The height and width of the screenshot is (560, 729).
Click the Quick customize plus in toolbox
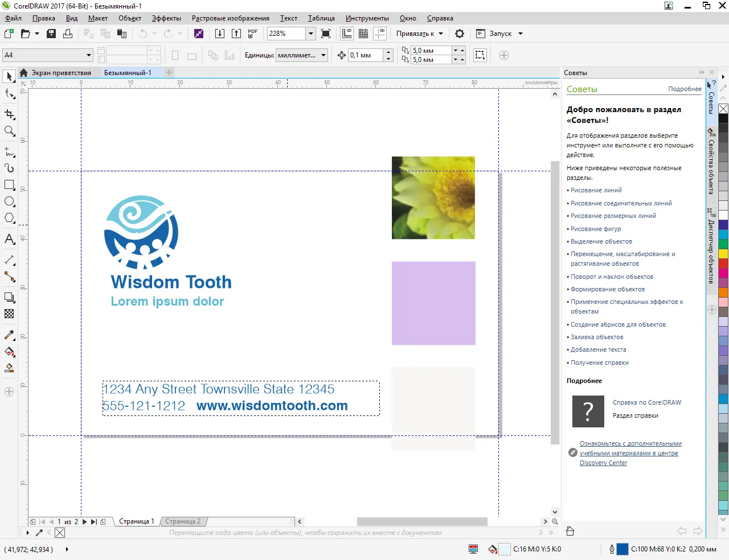click(x=9, y=392)
